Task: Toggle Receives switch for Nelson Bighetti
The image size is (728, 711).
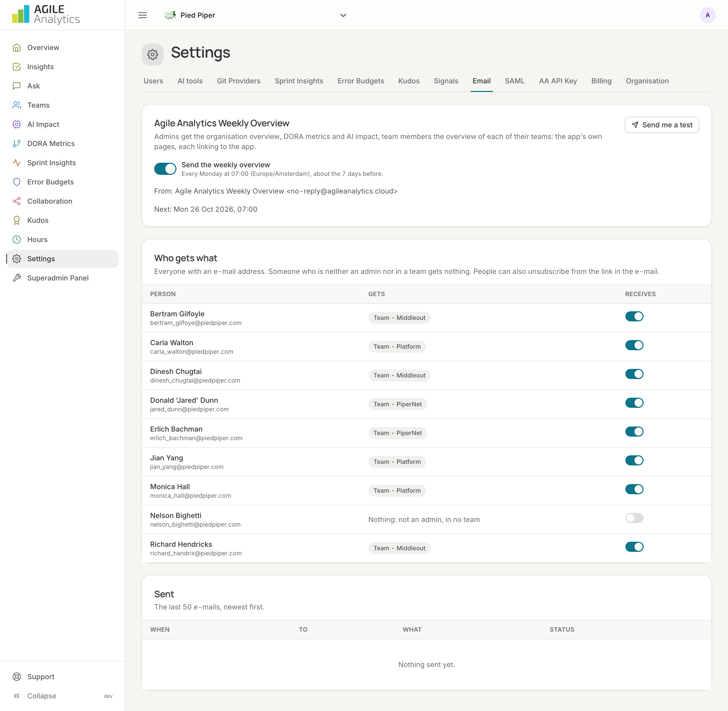Action: point(634,518)
